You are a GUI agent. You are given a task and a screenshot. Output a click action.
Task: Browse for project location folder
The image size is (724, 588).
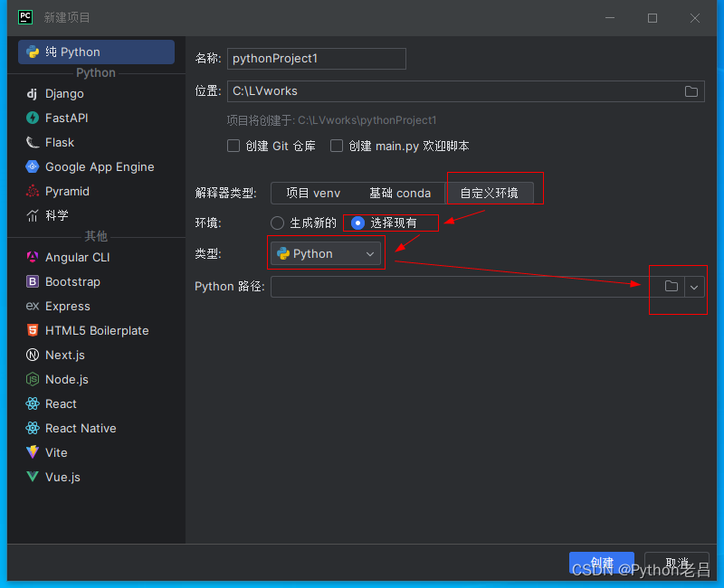coord(691,91)
